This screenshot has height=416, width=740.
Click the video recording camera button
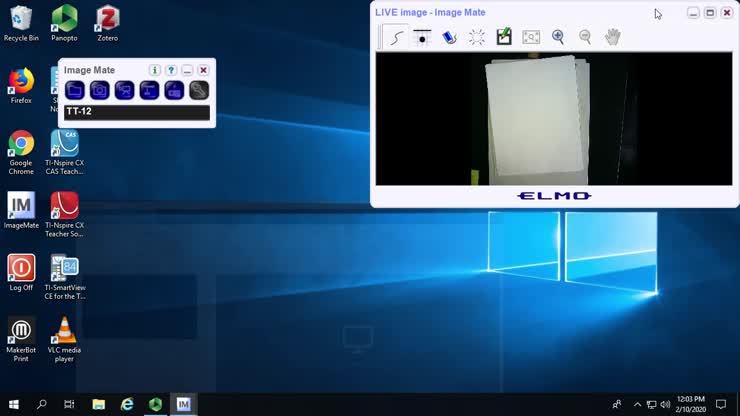[x=124, y=90]
